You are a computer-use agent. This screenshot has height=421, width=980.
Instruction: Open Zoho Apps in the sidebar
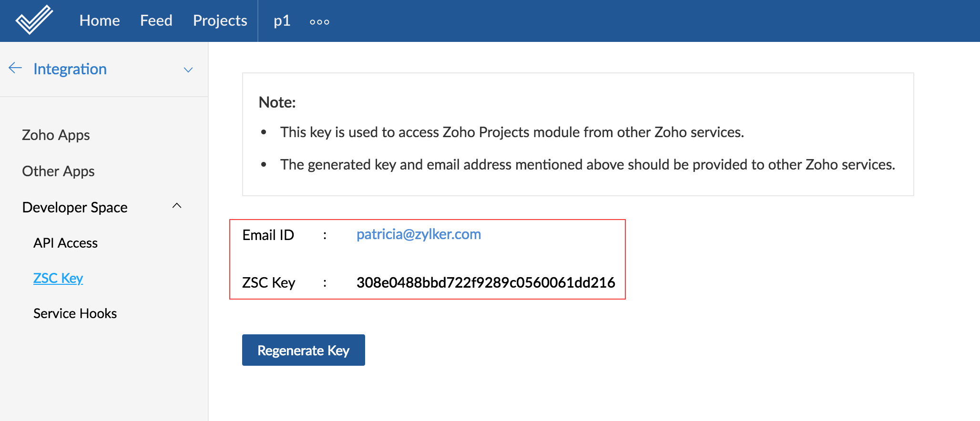[56, 135]
